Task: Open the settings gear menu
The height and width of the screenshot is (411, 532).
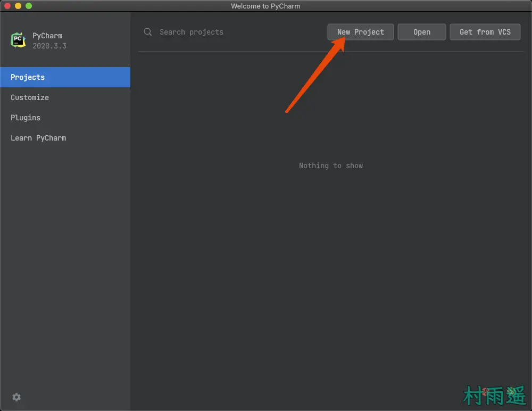Action: point(16,397)
